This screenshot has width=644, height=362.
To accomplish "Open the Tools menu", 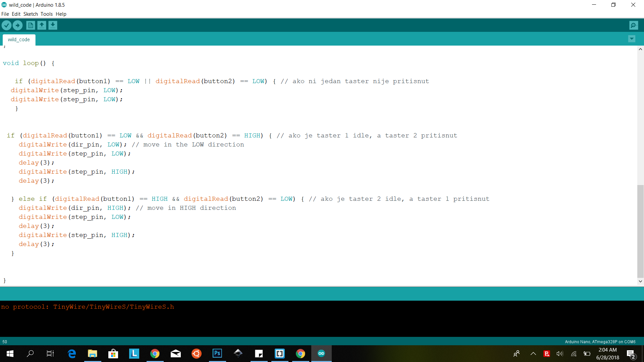I will [47, 14].
